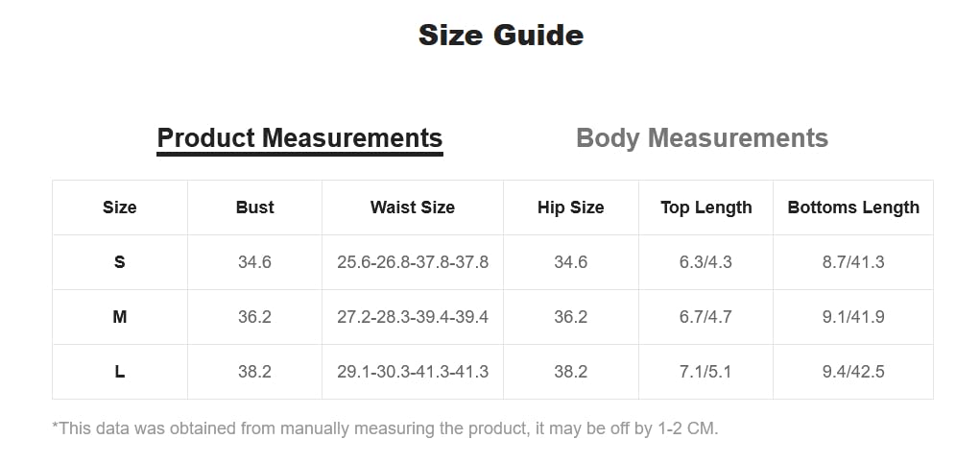
Task: Click the Hip Size value for size L
Action: [x=570, y=372]
